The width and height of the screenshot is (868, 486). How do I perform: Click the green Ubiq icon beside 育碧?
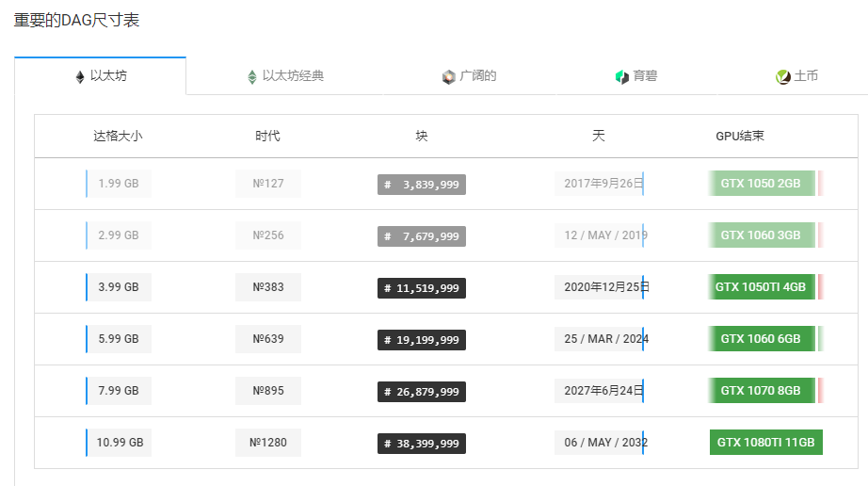[x=622, y=77]
